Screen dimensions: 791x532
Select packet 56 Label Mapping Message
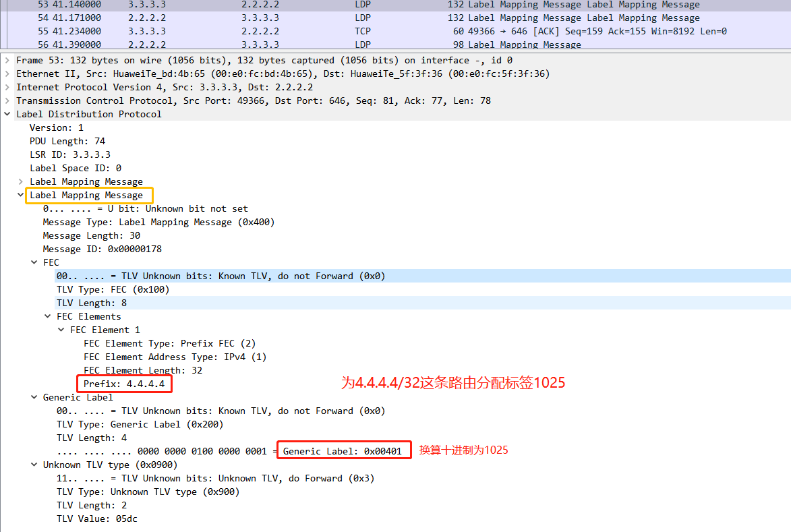click(x=395, y=44)
